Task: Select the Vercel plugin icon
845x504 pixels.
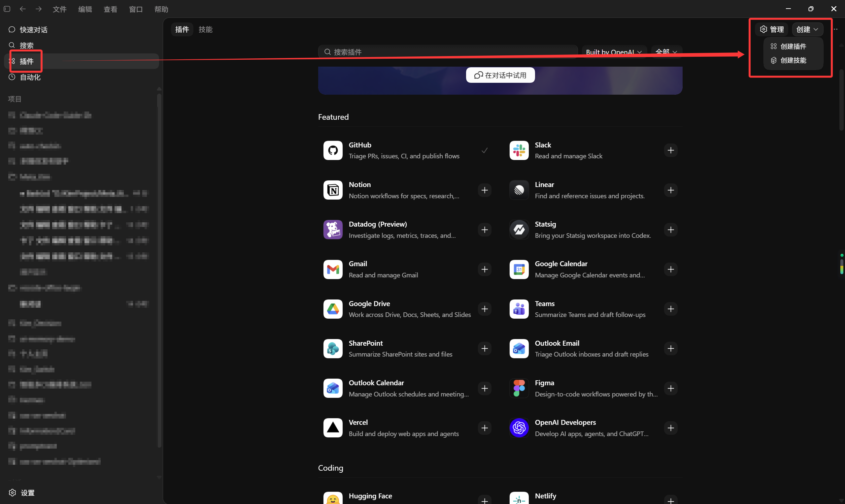Action: tap(333, 428)
